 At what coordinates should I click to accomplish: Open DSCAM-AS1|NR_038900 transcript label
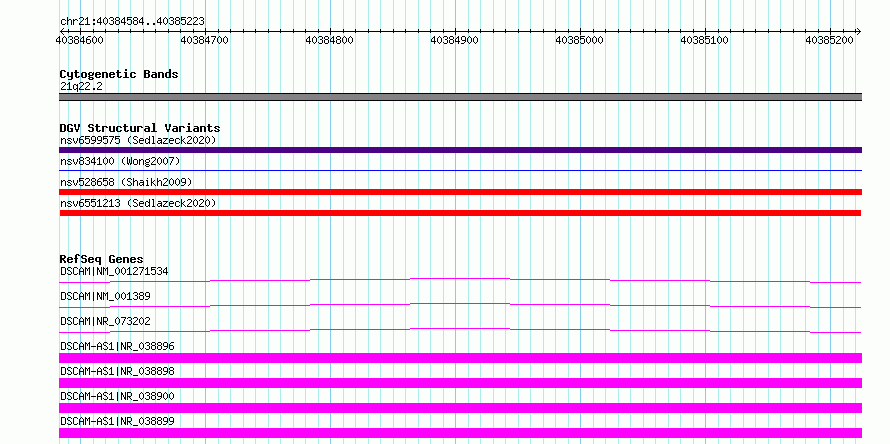[117, 396]
